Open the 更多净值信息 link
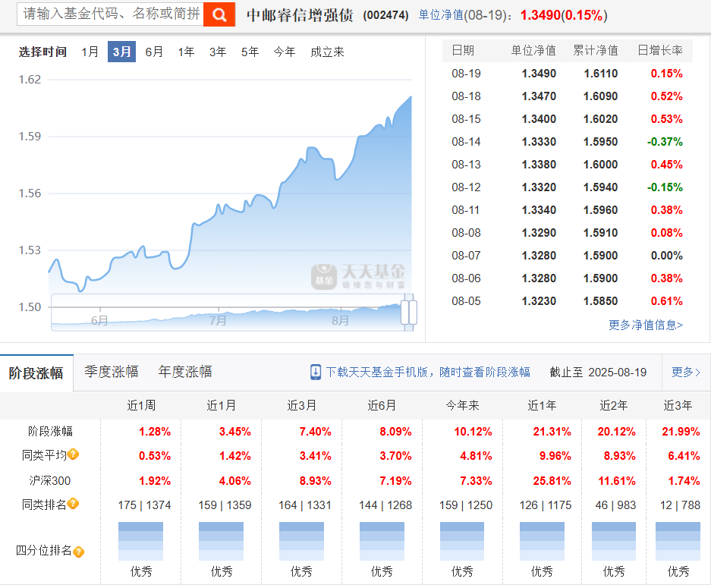This screenshot has width=711, height=588. [645, 325]
